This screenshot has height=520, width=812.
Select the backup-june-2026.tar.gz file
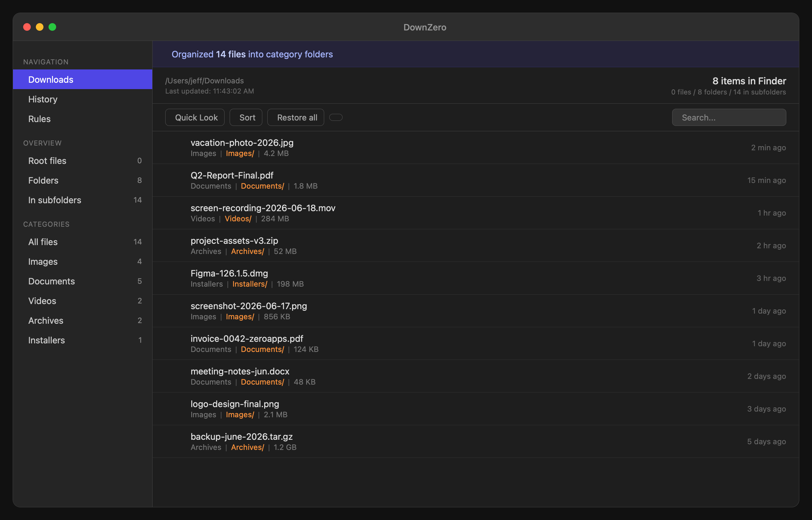[475, 441]
